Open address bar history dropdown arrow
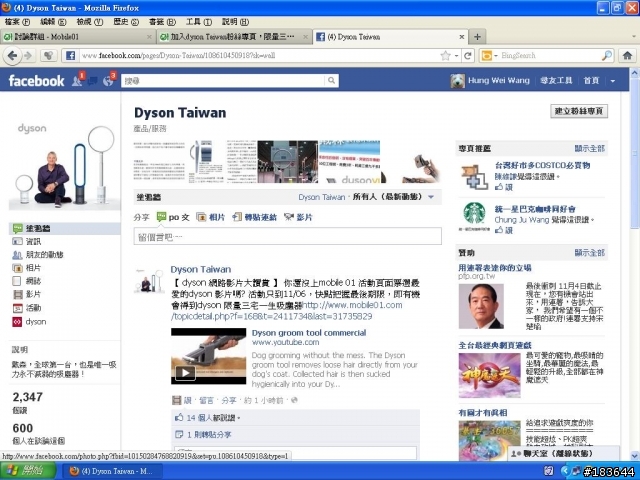Screen dimensions: 640x480 456,56
